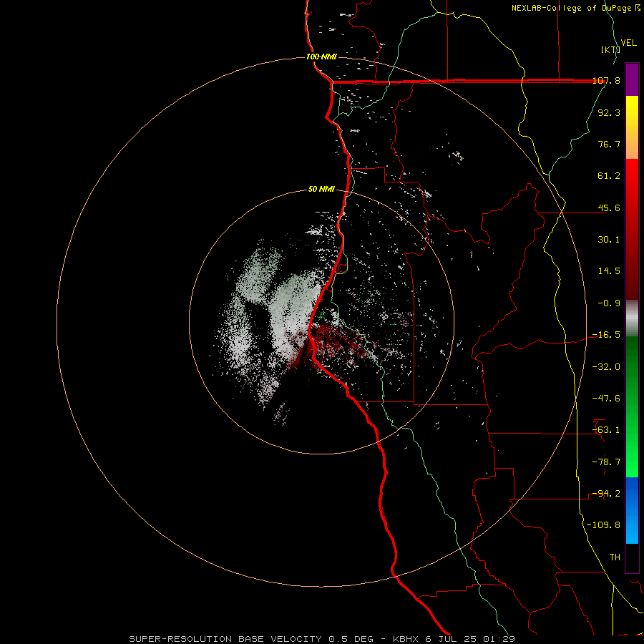The image size is (644, 644).
Task: Click the yellow-orange segment of color bar
Action: coord(632,127)
